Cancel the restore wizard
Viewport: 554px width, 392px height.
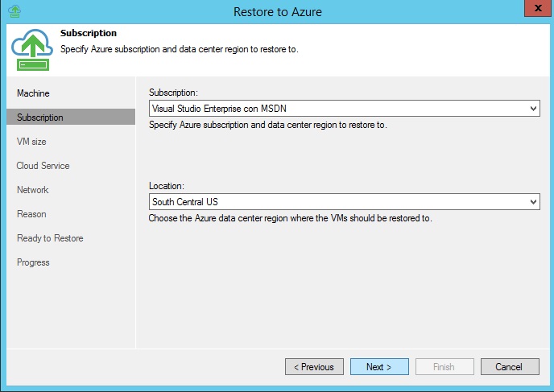click(x=509, y=367)
